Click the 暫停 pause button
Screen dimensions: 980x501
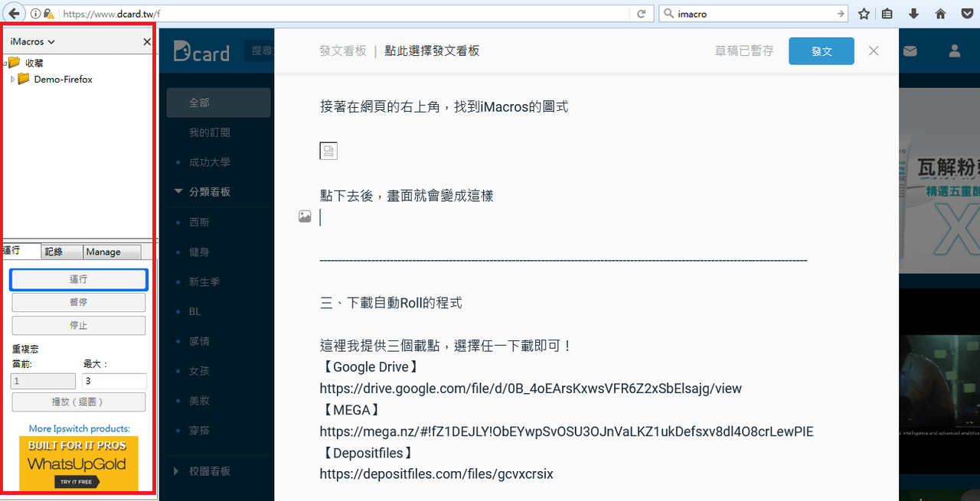point(79,302)
